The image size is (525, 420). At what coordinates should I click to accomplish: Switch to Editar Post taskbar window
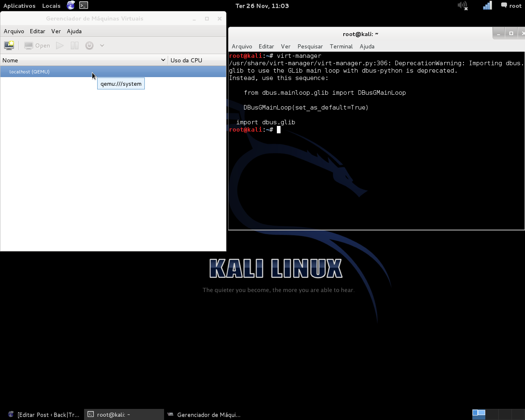(43, 415)
